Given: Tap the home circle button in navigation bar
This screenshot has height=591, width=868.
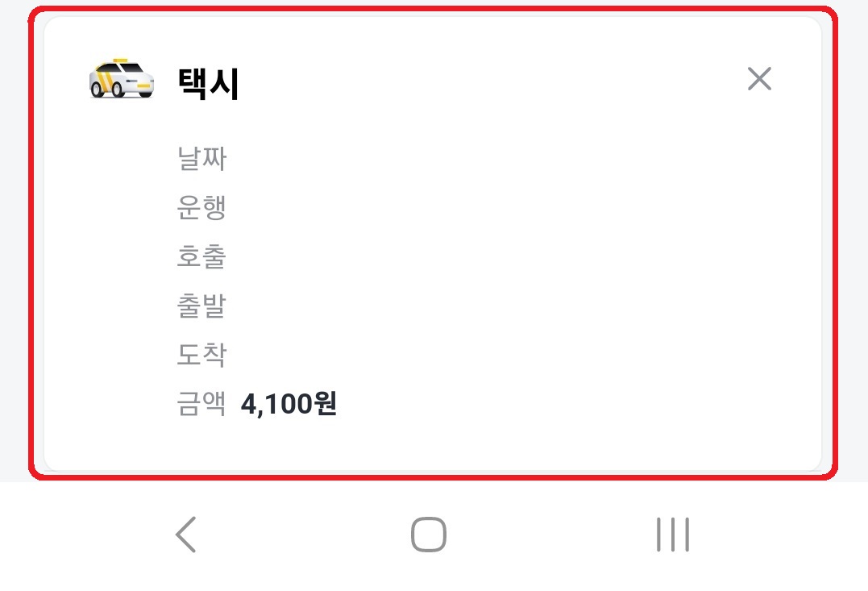Looking at the screenshot, I should coord(430,533).
